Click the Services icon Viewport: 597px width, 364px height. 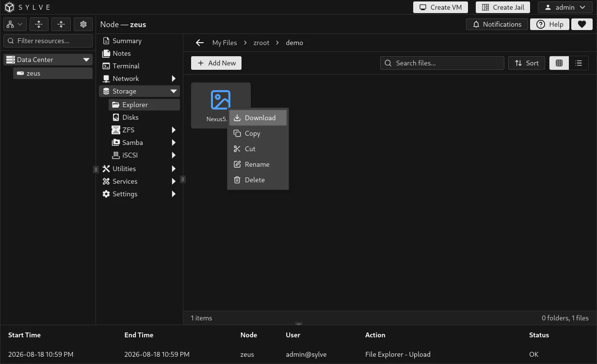(x=106, y=181)
